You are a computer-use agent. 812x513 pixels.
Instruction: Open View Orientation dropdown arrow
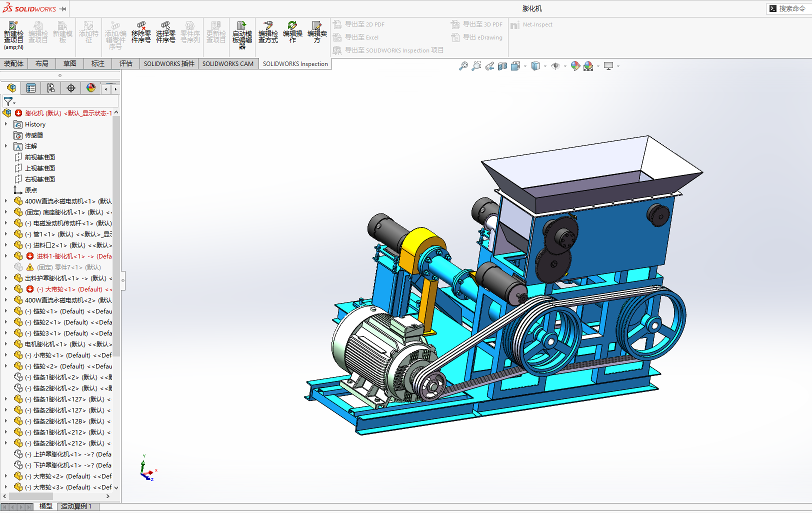[525, 66]
